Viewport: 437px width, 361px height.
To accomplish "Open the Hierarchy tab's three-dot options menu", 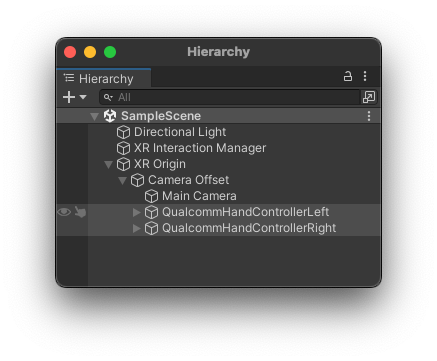I will (x=365, y=76).
